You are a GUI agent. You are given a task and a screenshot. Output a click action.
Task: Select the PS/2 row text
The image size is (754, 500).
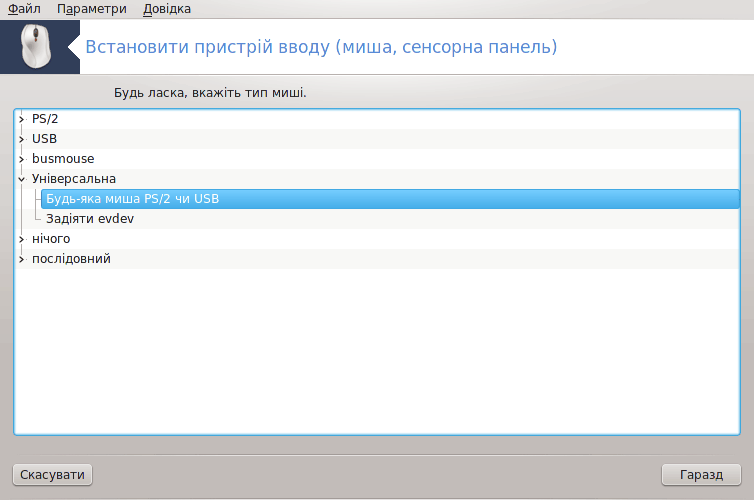(x=45, y=119)
